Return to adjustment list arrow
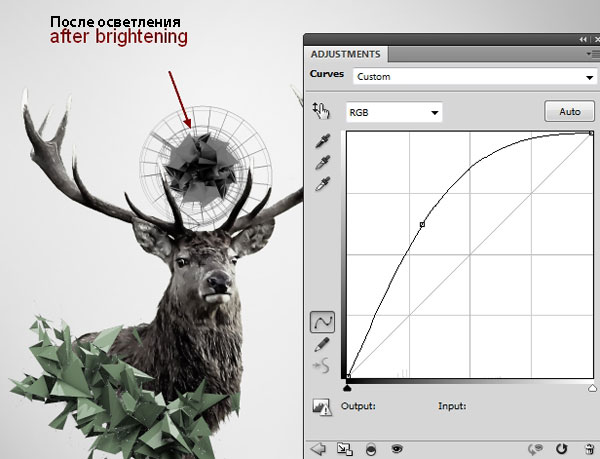 point(318,449)
